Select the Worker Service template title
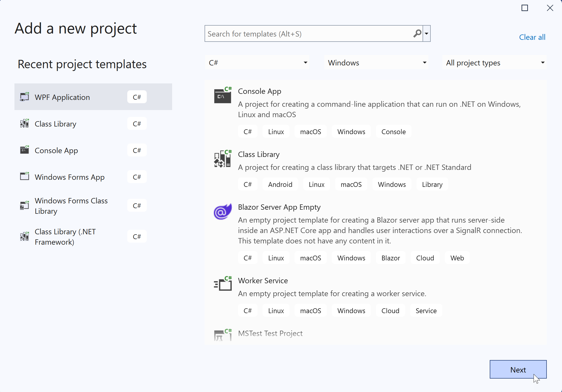Image resolution: width=562 pixels, height=392 pixels. [x=263, y=281]
